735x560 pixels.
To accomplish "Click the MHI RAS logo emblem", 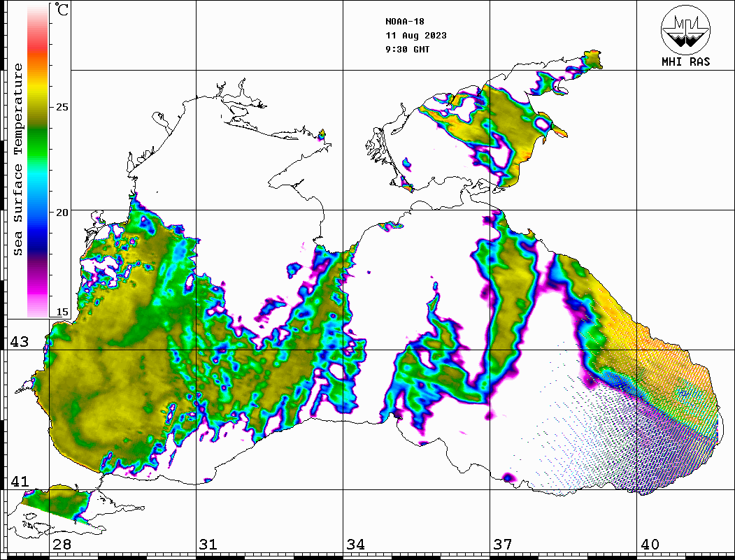I will (685, 29).
